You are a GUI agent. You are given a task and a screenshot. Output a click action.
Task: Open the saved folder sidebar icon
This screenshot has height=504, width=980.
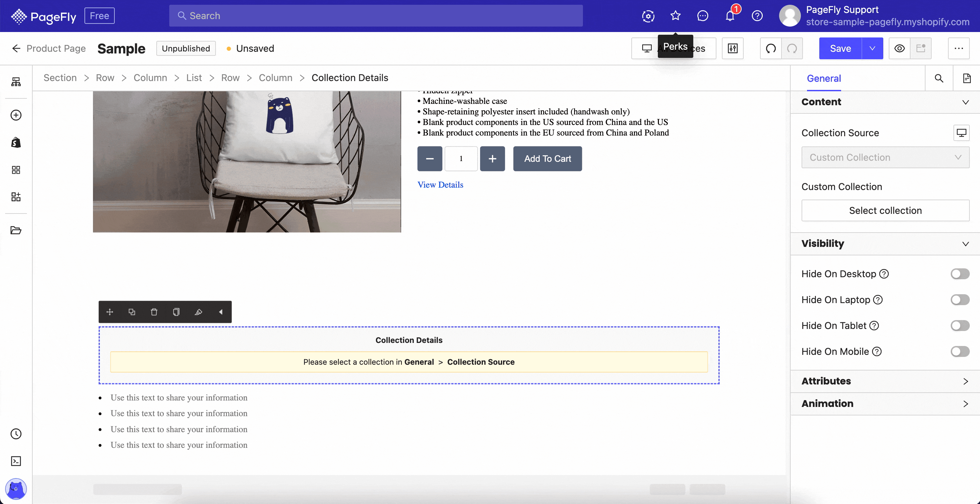[16, 230]
